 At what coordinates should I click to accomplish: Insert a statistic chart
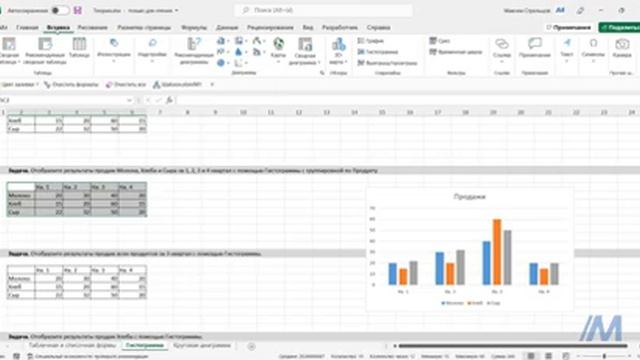pos(240,52)
